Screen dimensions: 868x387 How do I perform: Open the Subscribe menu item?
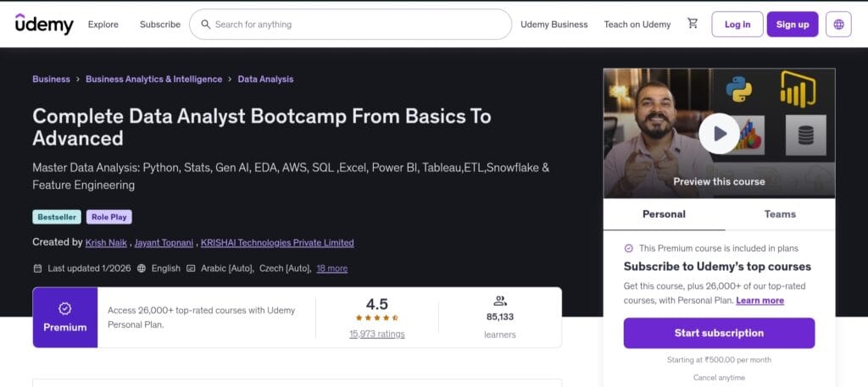[160, 25]
